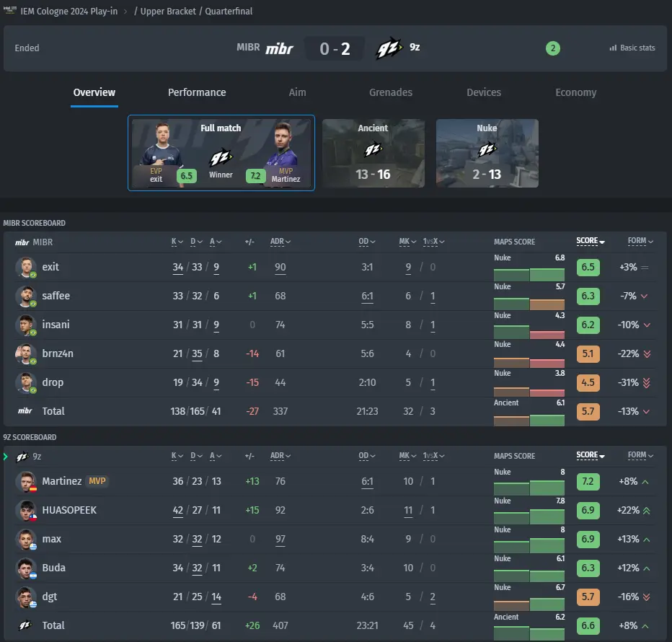
Task: Sort MIBR scoreboard by FORM
Action: tap(640, 242)
